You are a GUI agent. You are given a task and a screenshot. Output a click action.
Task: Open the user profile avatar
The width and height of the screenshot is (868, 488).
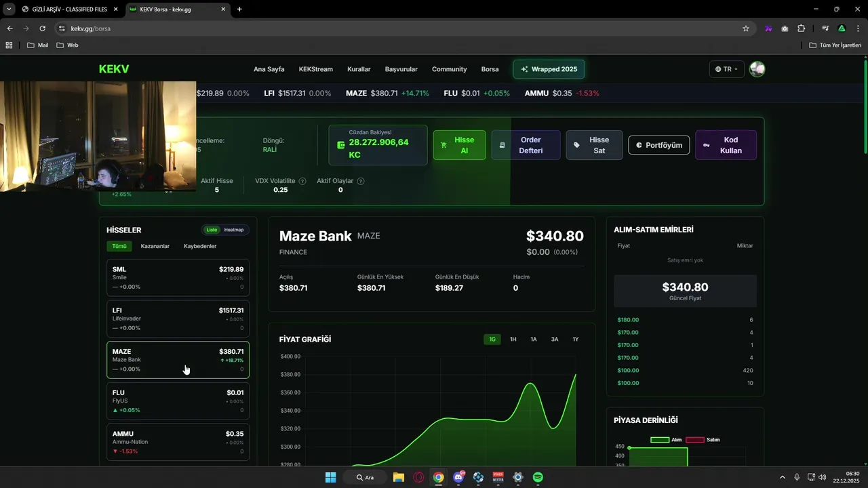757,69
